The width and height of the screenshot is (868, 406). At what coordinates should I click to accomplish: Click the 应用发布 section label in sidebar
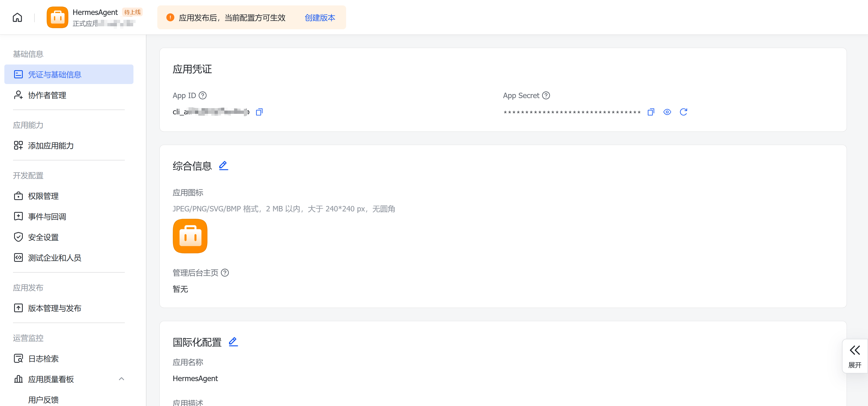point(28,288)
